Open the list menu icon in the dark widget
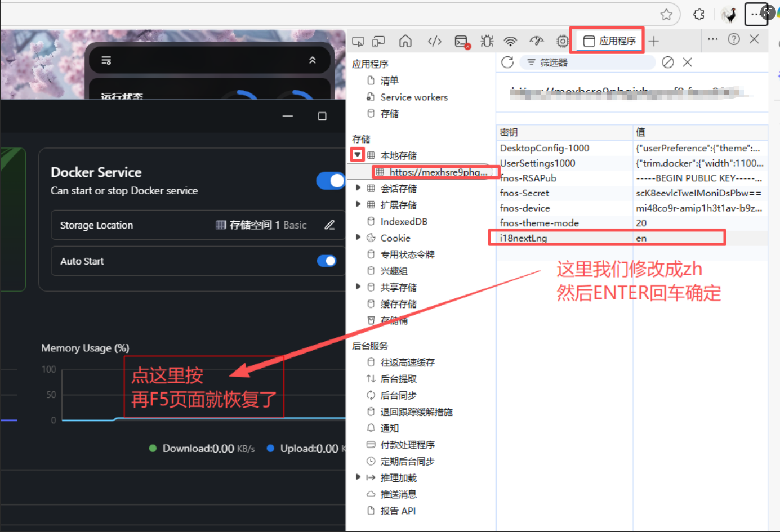780x532 pixels. click(106, 60)
